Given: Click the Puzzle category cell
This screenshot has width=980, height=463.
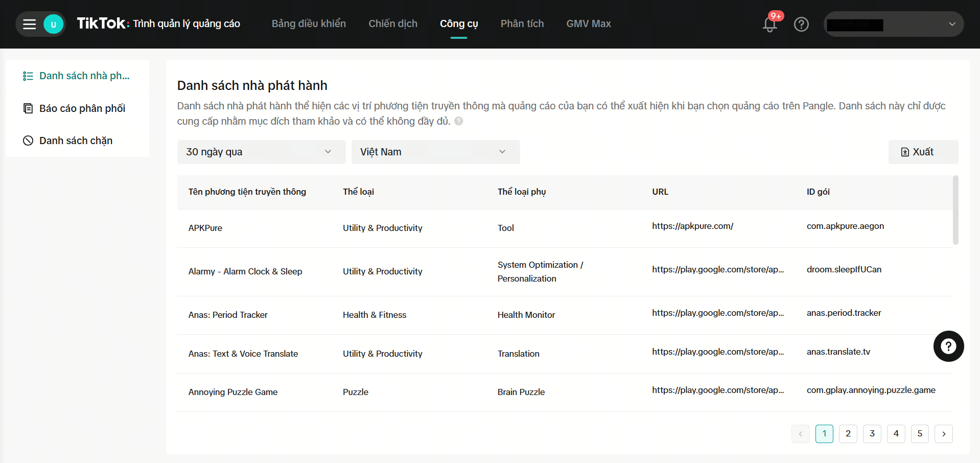Looking at the screenshot, I should [x=356, y=392].
